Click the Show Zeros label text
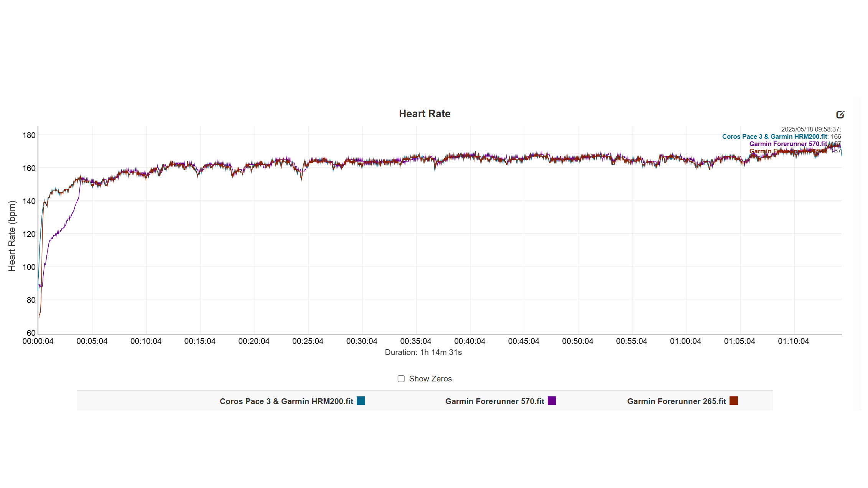The image size is (868, 488). (x=430, y=379)
